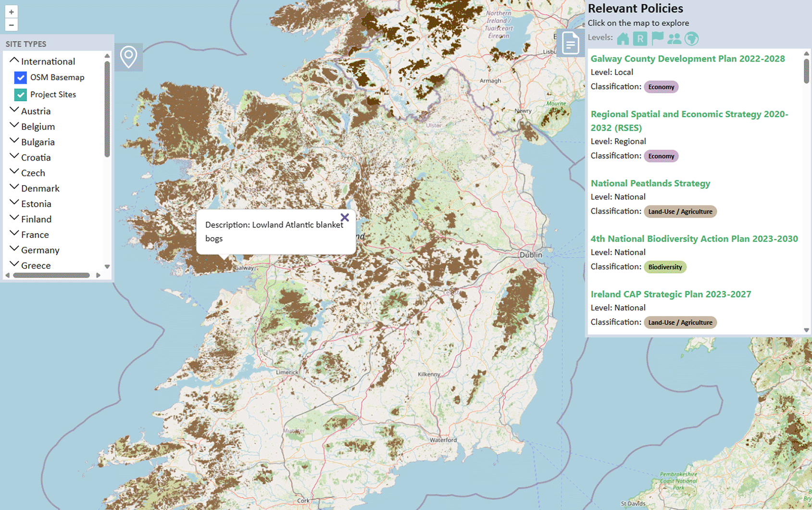Open Regional Spatial and Economic Strategy link
Viewport: 812px width, 510px height.
point(689,121)
